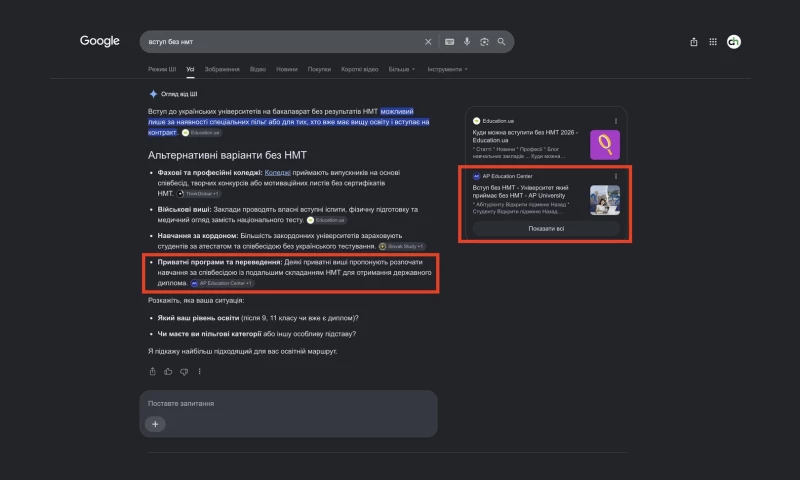The height and width of the screenshot is (480, 800).
Task: Click the bold text 'Приватні програми та переведення:'
Action: tap(220, 262)
